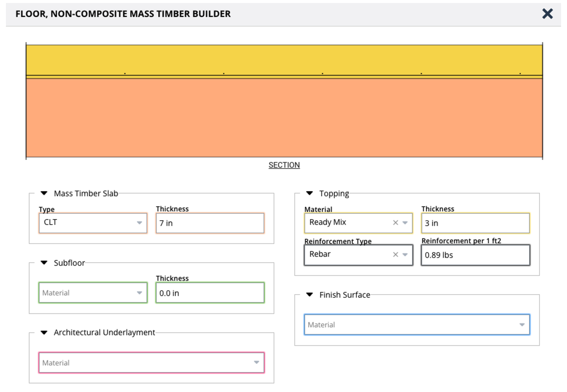Collapse the Architectural Underlayment section

pyautogui.click(x=44, y=333)
